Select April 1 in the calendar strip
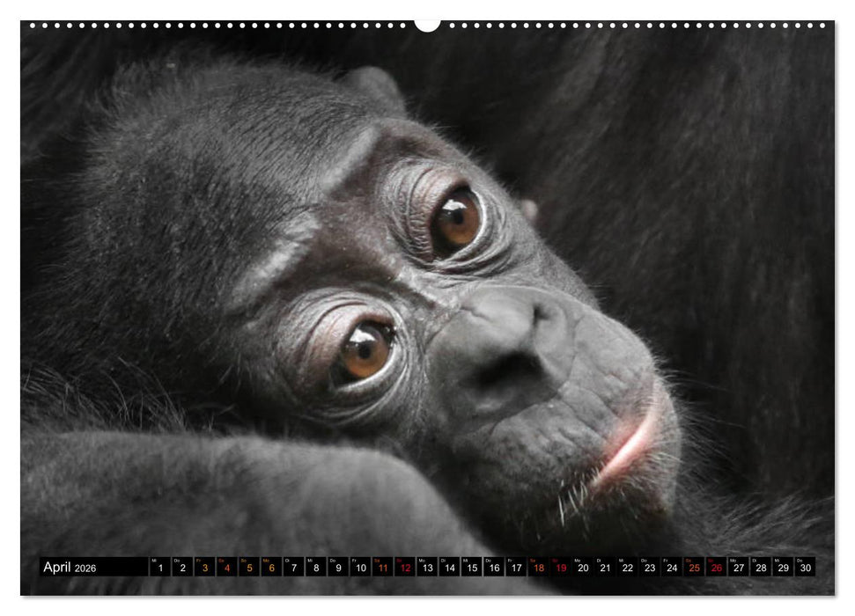 (x=160, y=568)
